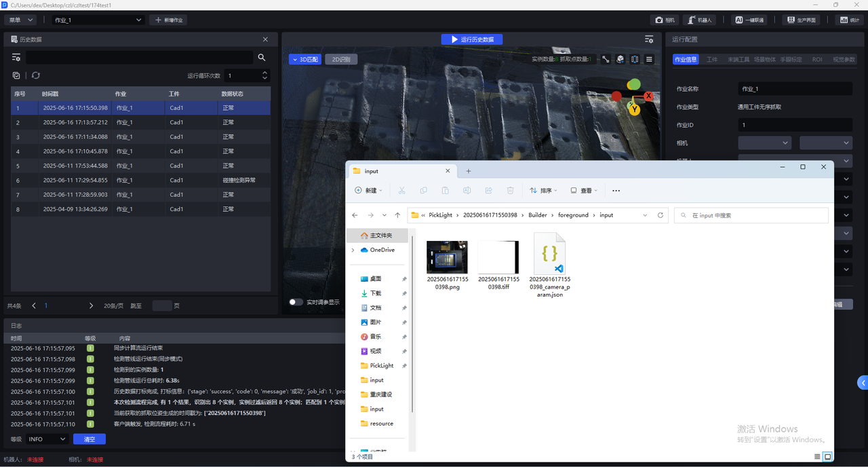Open the 生产界面 production view
The width and height of the screenshot is (868, 467).
click(x=801, y=20)
